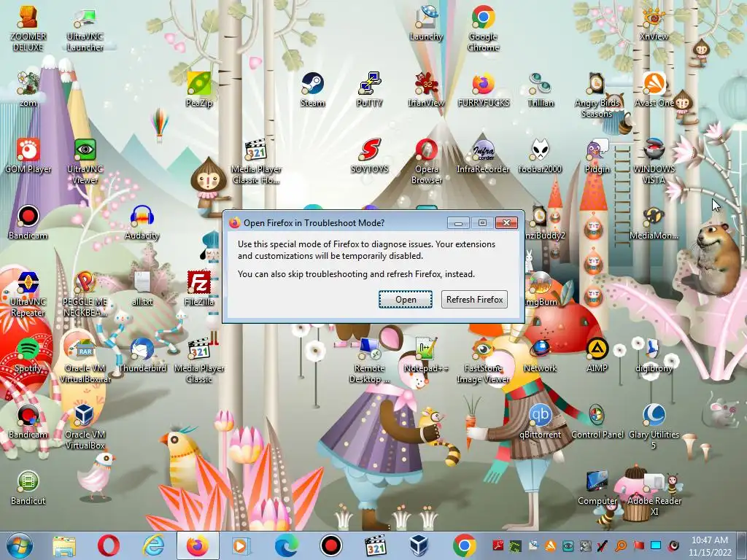Viewport: 747px width, 560px height.
Task: Select the Trillian desktop icon
Action: [x=541, y=88]
